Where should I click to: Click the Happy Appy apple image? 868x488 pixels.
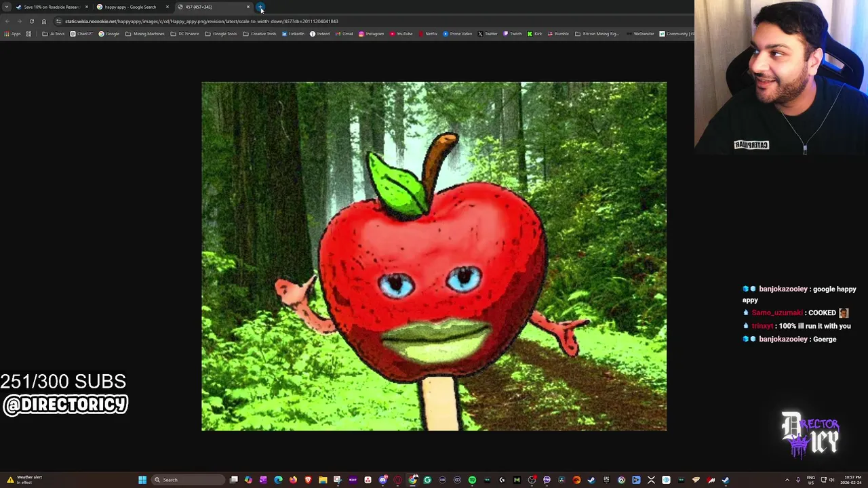tap(434, 256)
